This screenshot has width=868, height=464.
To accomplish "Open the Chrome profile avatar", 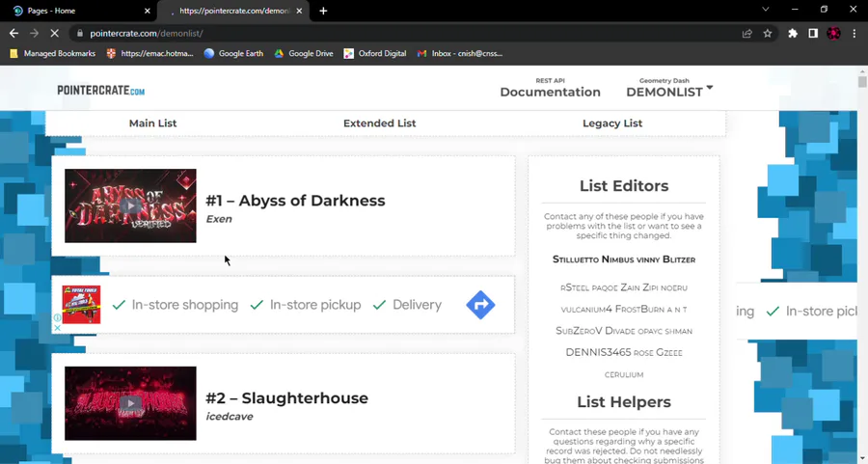I will tap(833, 33).
